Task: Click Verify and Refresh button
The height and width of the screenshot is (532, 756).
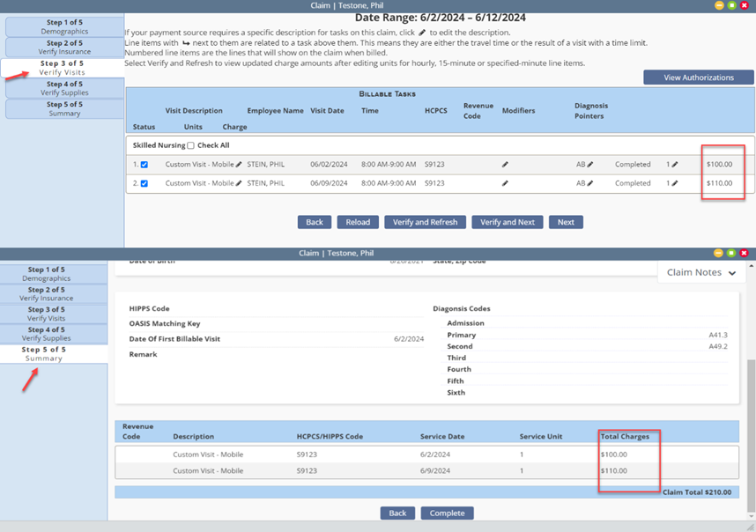Action: pyautogui.click(x=425, y=222)
